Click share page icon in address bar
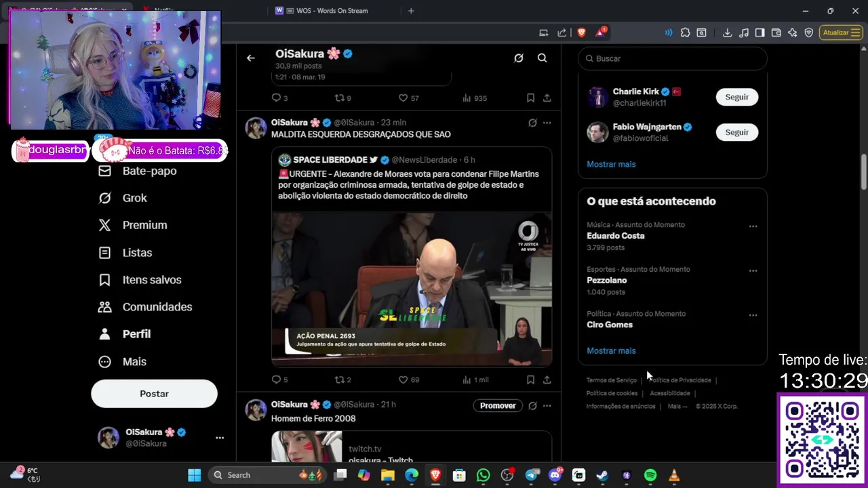Screen dimensions: 868x488 tap(562, 33)
